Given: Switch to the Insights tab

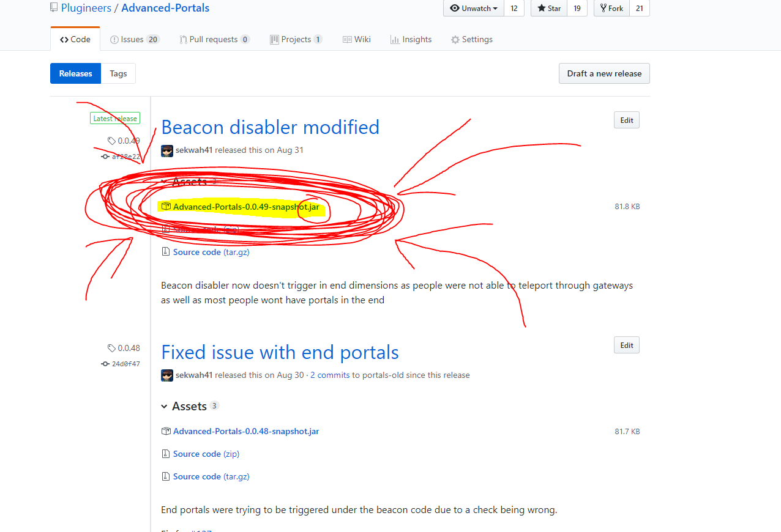Looking at the screenshot, I should 411,39.
